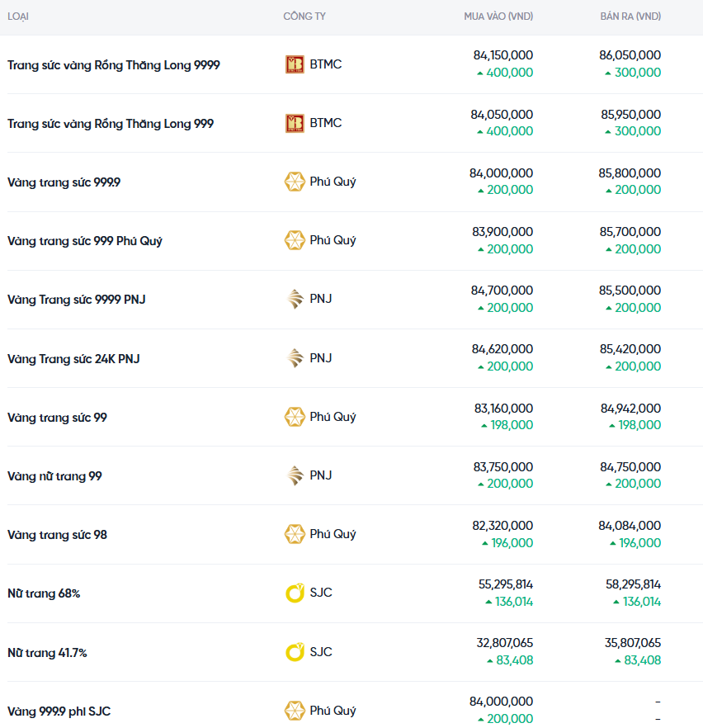This screenshot has width=703, height=728.
Task: Open the Vàng trang sức 98 entry
Action: [57, 535]
